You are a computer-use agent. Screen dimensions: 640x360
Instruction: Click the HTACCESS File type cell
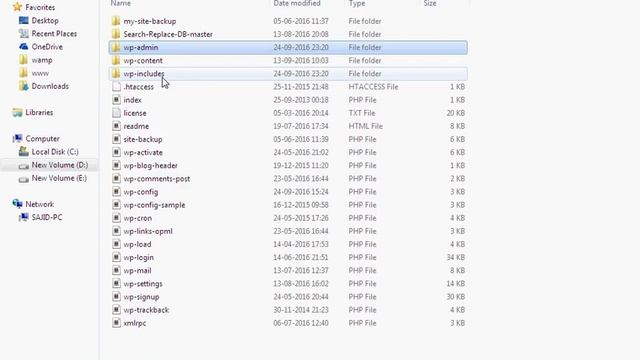(373, 87)
